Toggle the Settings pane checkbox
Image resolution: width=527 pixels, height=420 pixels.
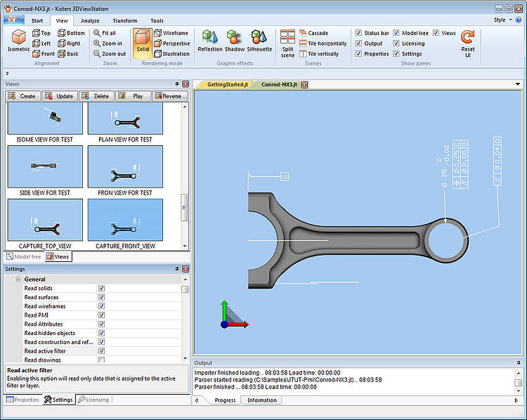coord(396,54)
